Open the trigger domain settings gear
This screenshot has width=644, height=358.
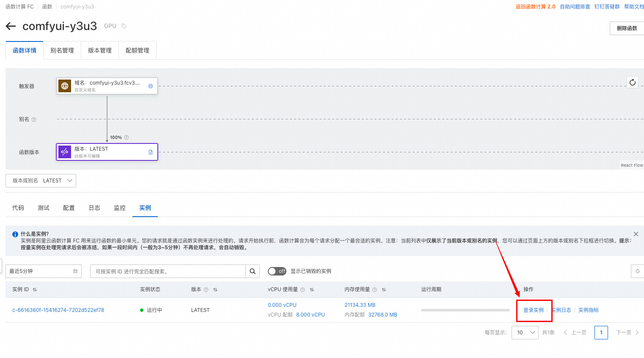click(x=151, y=86)
